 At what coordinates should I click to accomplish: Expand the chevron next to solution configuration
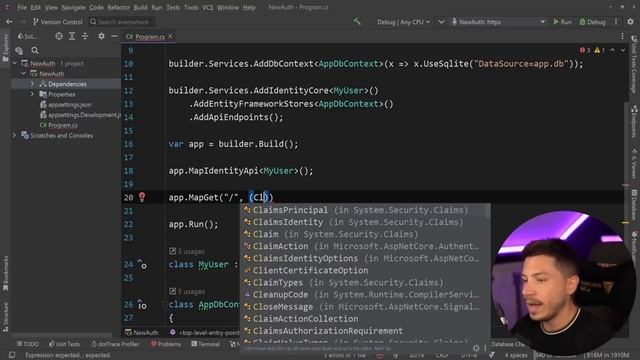pos(441,22)
